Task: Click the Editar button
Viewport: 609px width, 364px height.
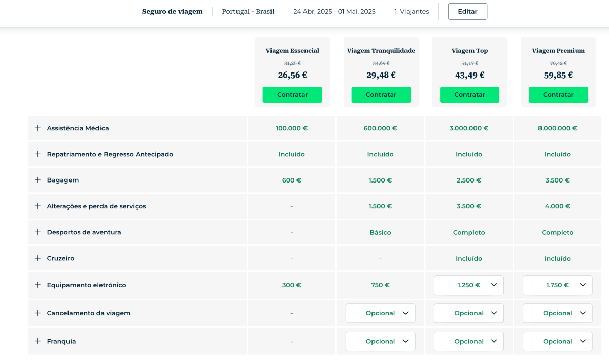Action: [467, 11]
